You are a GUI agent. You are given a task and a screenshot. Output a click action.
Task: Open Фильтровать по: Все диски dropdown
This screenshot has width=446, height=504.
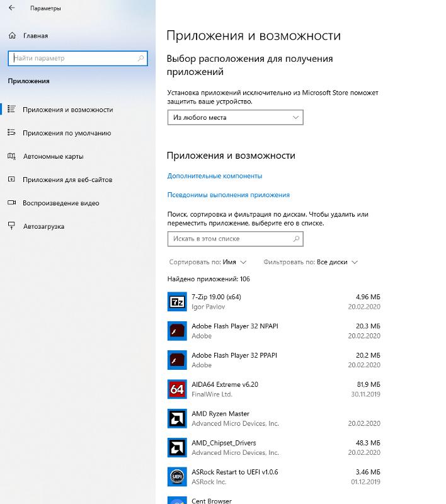pos(311,262)
